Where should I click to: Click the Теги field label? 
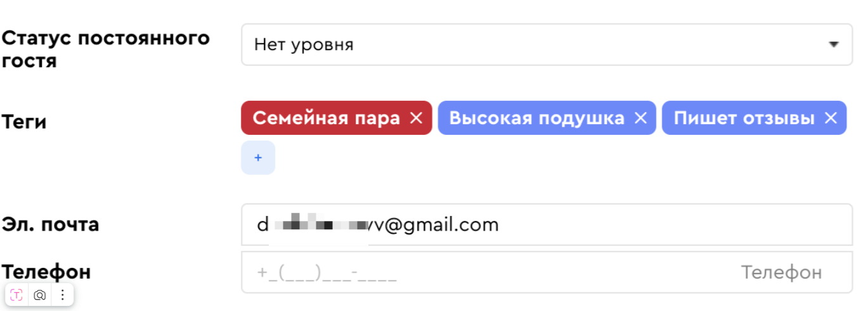tap(24, 122)
